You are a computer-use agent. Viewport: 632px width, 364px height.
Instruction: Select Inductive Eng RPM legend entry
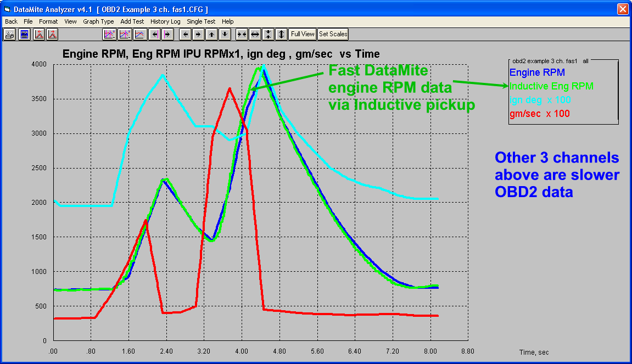coord(551,86)
